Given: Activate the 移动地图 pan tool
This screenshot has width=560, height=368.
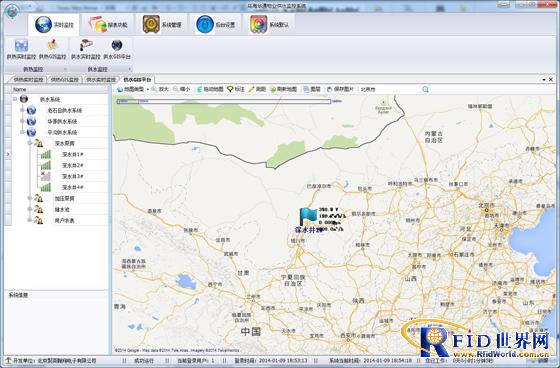Looking at the screenshot, I should point(210,89).
